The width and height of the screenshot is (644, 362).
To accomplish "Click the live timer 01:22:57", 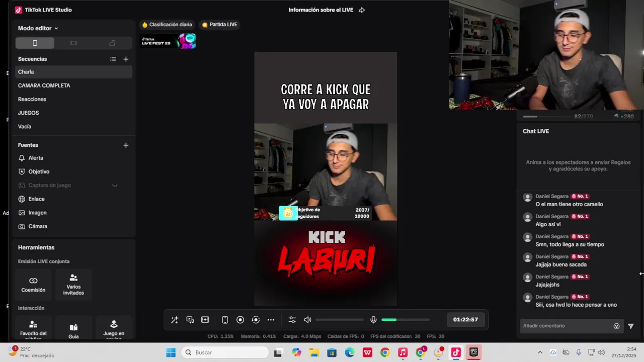I will coord(465,320).
